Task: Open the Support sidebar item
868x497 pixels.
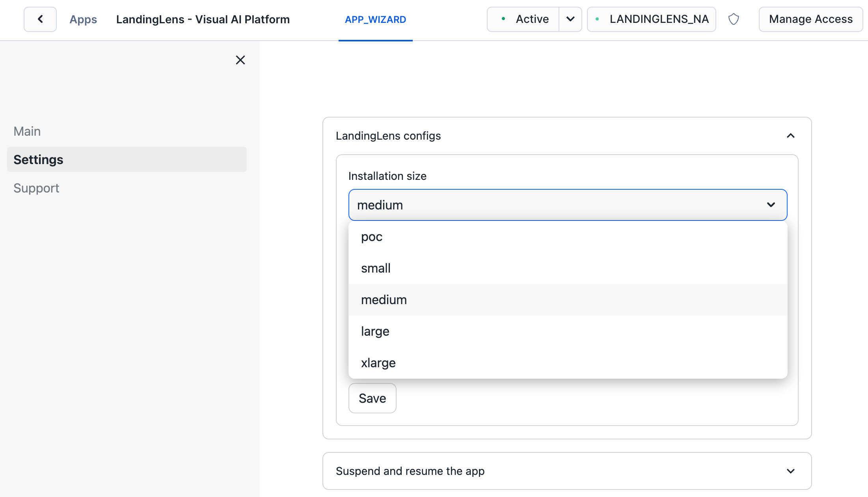Action: point(36,188)
